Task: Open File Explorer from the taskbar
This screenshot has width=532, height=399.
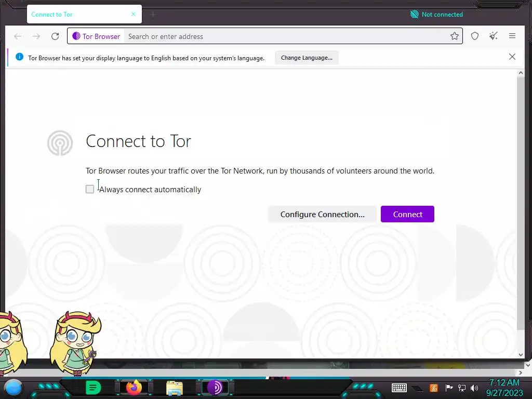Action: tap(175, 388)
